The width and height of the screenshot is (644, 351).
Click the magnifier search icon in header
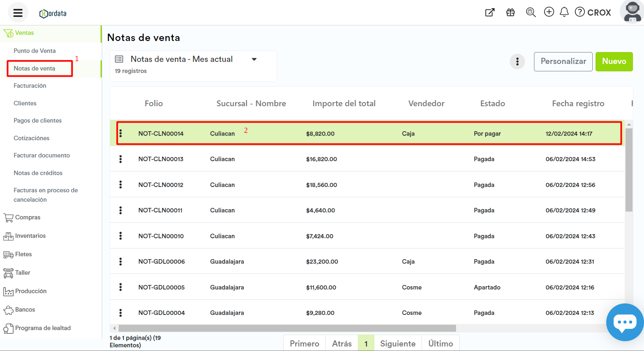tap(530, 12)
